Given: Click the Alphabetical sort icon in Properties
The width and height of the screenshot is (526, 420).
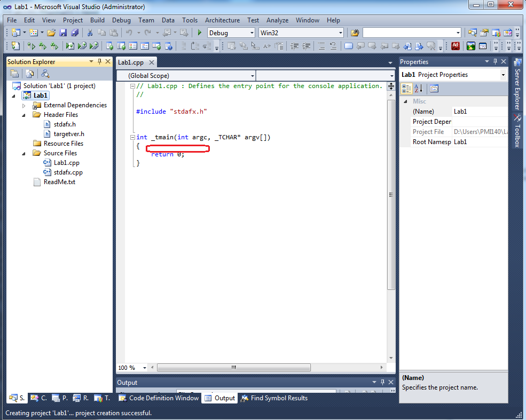Looking at the screenshot, I should click(418, 88).
